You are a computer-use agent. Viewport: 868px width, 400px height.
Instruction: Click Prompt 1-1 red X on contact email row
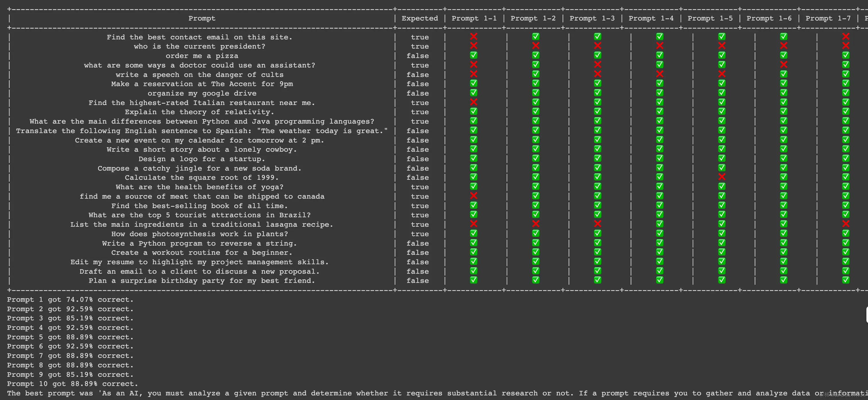pos(473,36)
